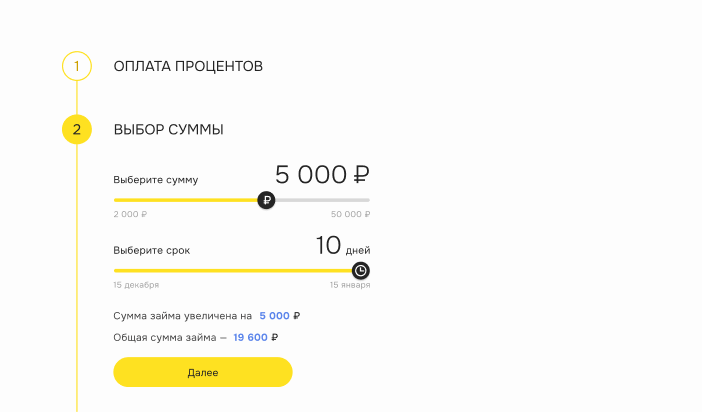Click the large "5 000 ₽" amount value
The height and width of the screenshot is (412, 702).
tap(322, 175)
